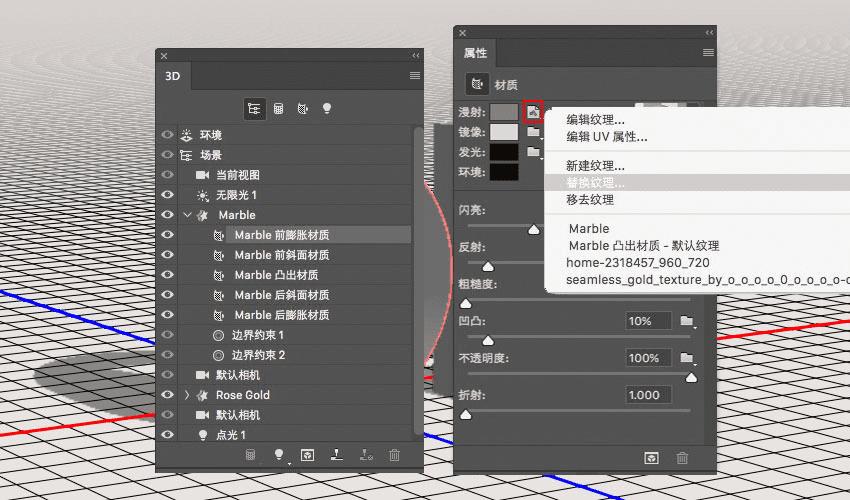Filter 3D panel by meshes
850x500 pixels.
pyautogui.click(x=279, y=108)
